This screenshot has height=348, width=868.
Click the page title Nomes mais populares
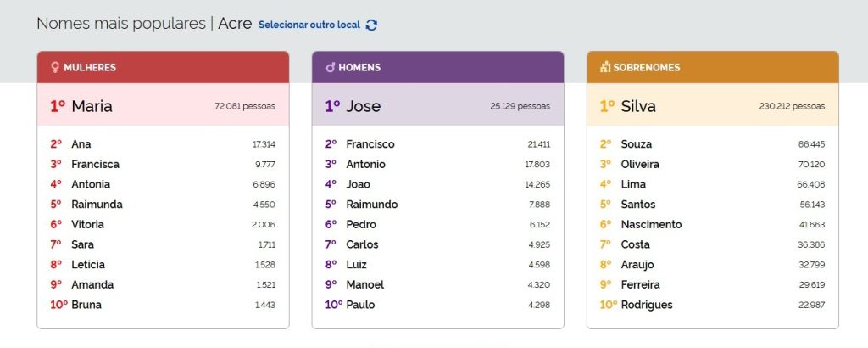click(x=120, y=23)
